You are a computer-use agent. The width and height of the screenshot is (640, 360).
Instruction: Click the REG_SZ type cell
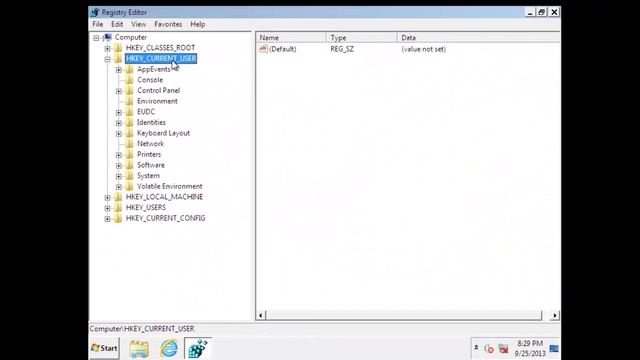click(342, 49)
